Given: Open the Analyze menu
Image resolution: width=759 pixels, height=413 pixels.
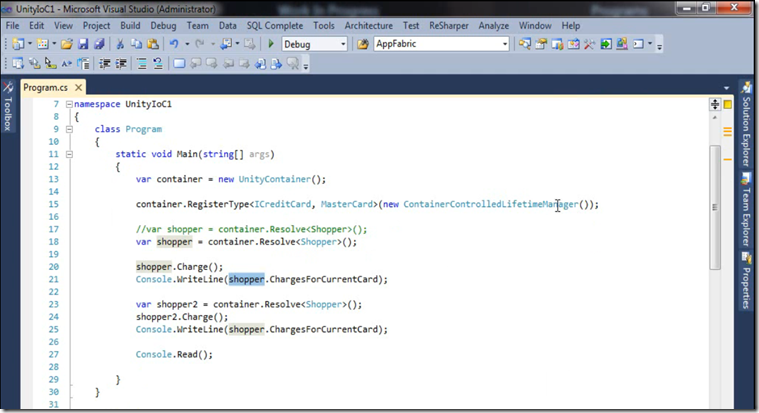Looking at the screenshot, I should [494, 26].
